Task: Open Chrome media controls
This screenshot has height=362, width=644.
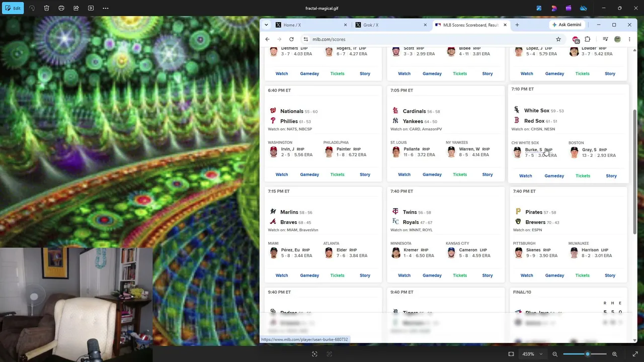Action: click(x=605, y=39)
